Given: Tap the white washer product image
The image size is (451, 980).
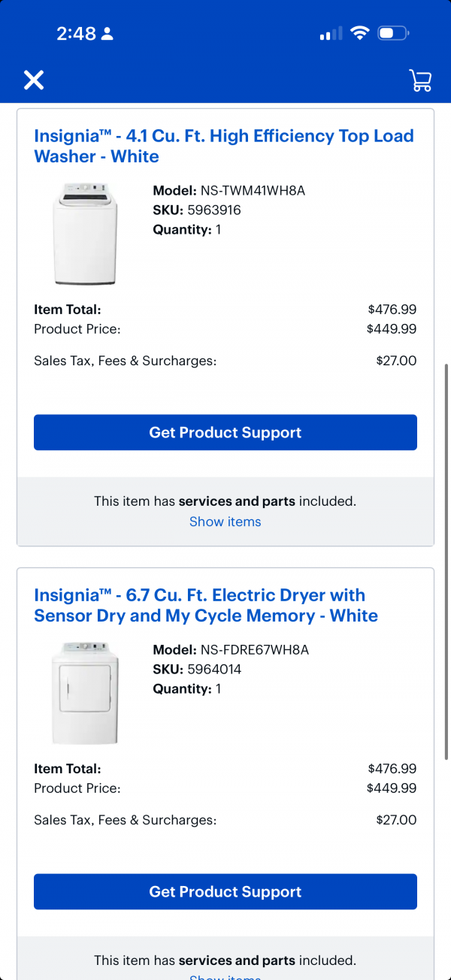Looking at the screenshot, I should (x=85, y=234).
